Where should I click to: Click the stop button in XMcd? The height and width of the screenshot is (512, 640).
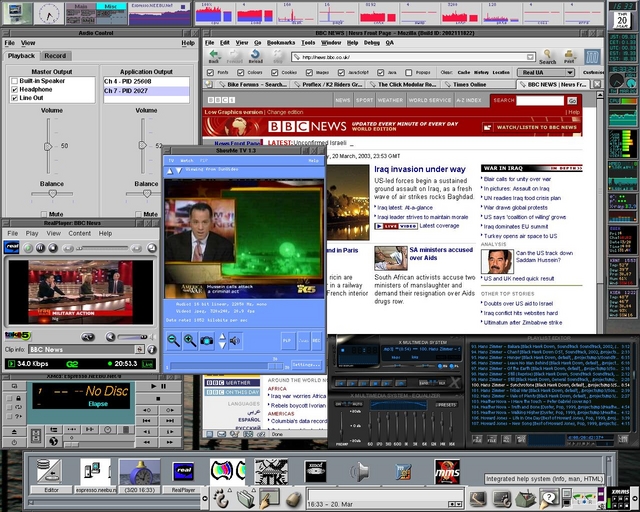(158, 398)
